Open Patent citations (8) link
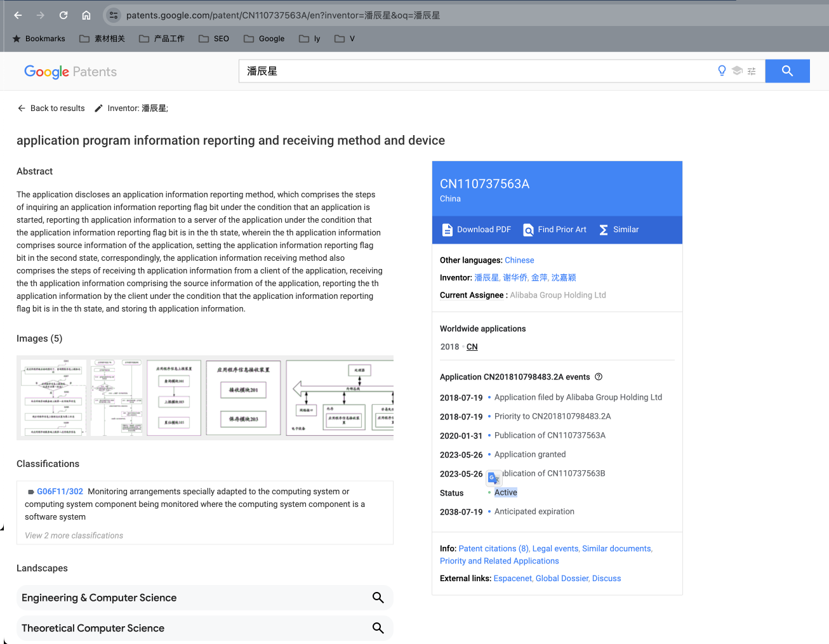Image resolution: width=829 pixels, height=644 pixels. (494, 549)
